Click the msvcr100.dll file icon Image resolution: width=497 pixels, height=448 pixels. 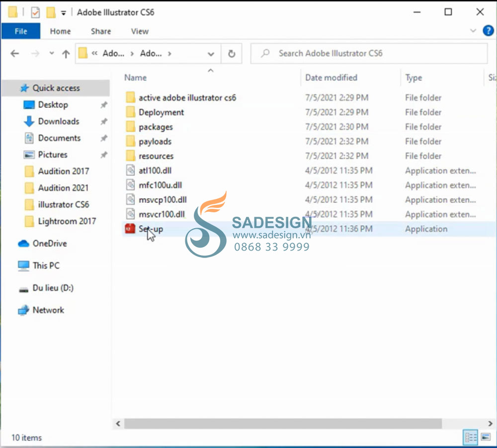tap(130, 214)
